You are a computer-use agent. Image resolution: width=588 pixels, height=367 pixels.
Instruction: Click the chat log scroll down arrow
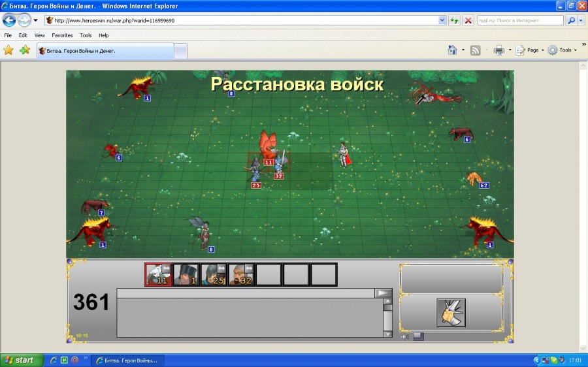point(387,334)
